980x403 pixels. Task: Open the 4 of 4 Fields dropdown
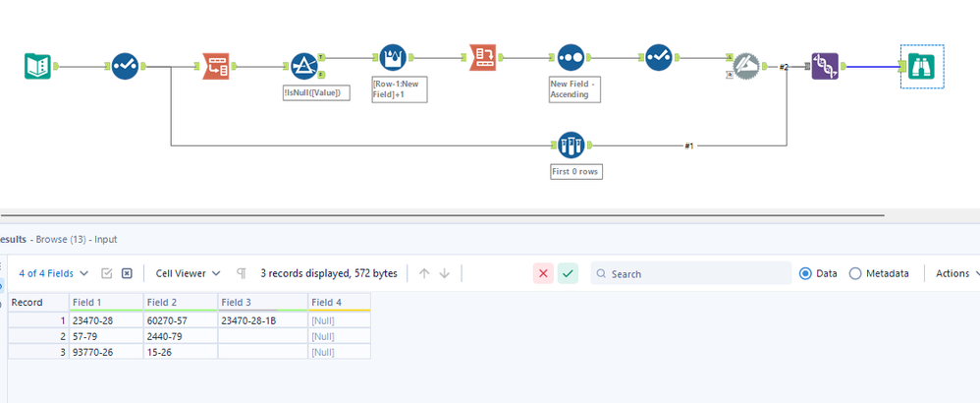54,273
